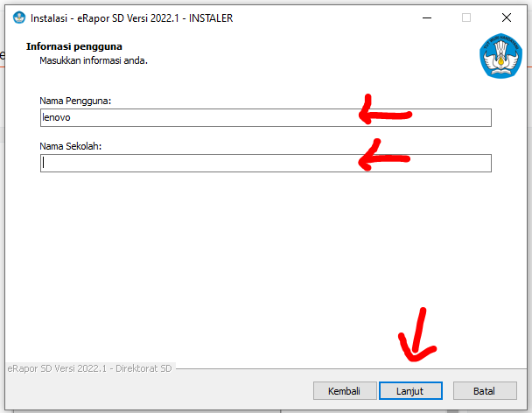Go back using the Kembali button
532x413 pixels.
(345, 391)
